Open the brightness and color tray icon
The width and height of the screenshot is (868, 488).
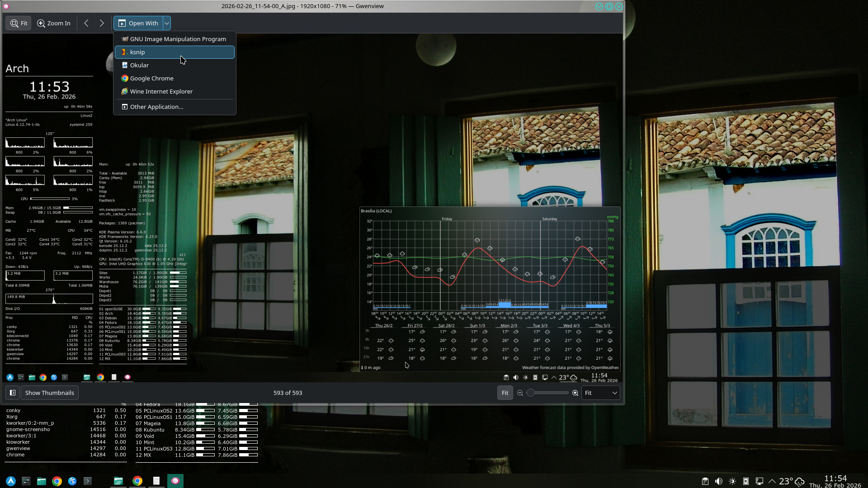tap(732, 481)
